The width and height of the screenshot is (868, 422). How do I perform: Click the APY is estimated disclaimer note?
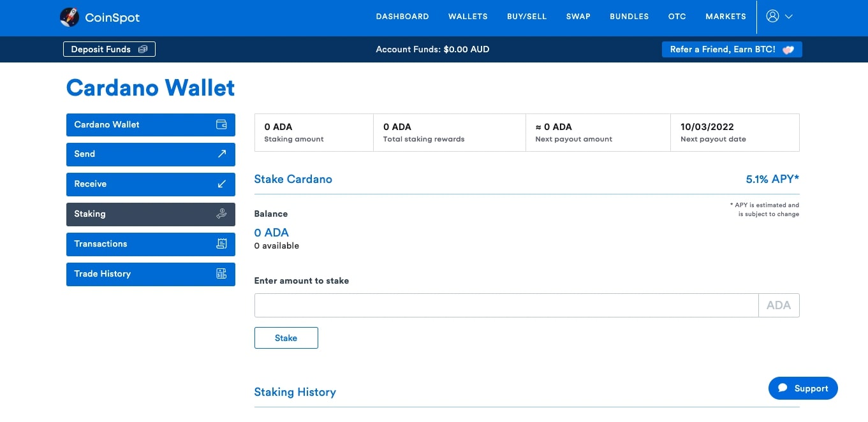(x=765, y=210)
